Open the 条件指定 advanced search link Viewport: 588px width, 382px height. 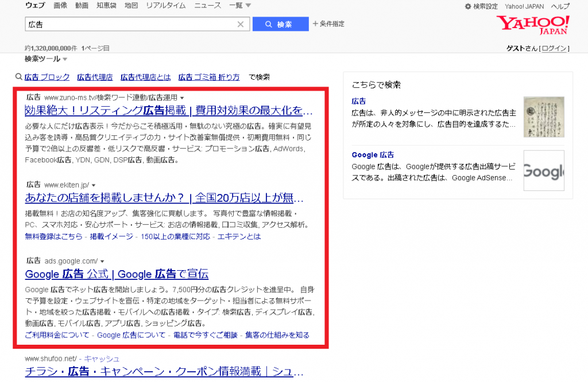(x=328, y=24)
